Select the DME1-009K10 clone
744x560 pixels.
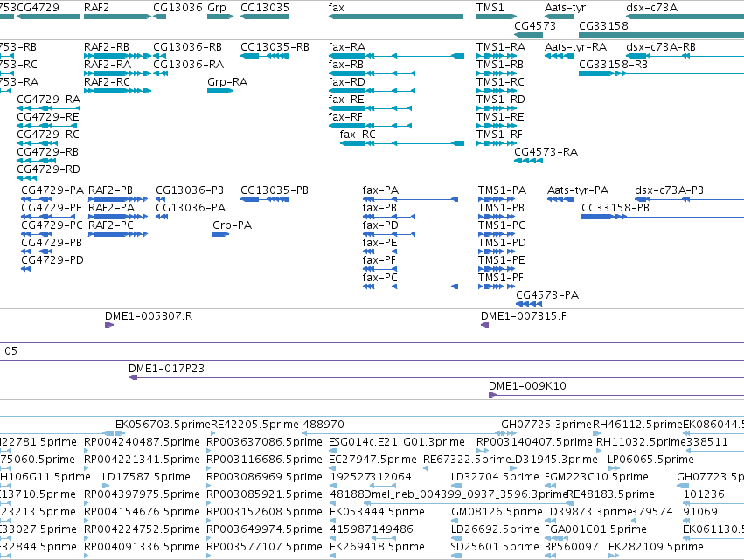616,395
